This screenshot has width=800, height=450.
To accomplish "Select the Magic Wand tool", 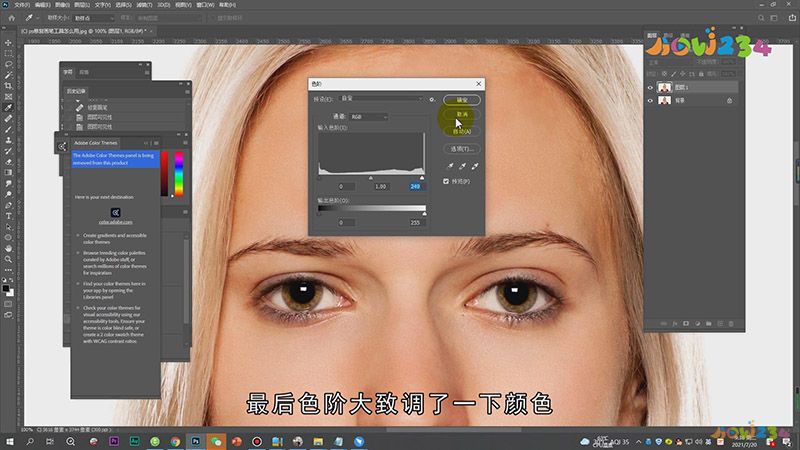I will (8, 75).
